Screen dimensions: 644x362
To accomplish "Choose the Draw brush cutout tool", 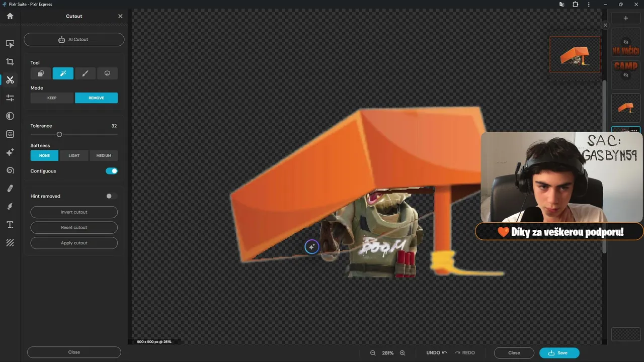I will (85, 73).
